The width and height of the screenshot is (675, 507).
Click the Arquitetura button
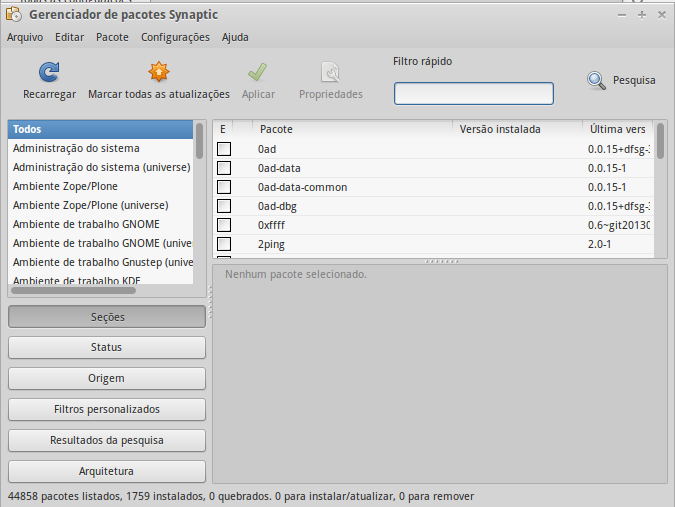[x=107, y=471]
